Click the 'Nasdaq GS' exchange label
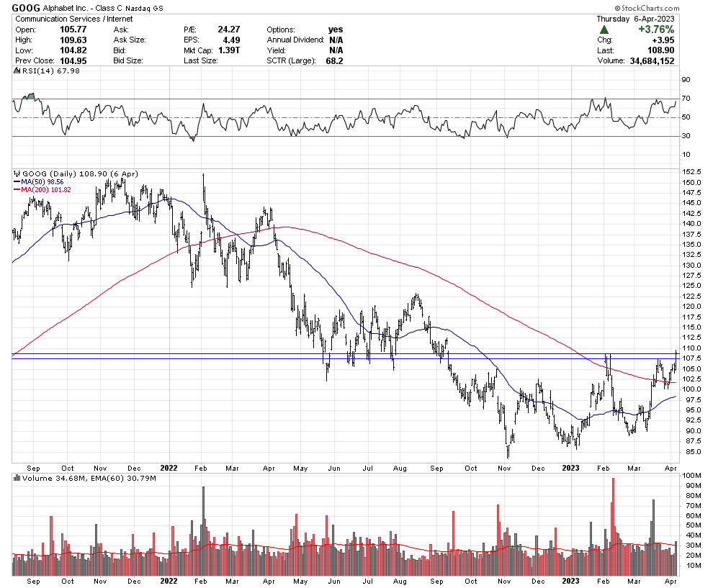This screenshot has height=588, width=713. click(144, 8)
